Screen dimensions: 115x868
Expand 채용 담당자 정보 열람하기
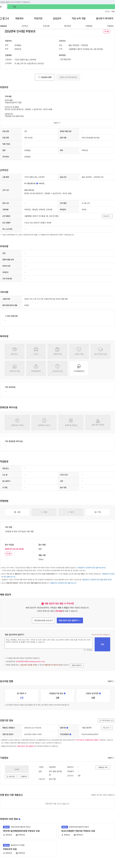coord(70,620)
